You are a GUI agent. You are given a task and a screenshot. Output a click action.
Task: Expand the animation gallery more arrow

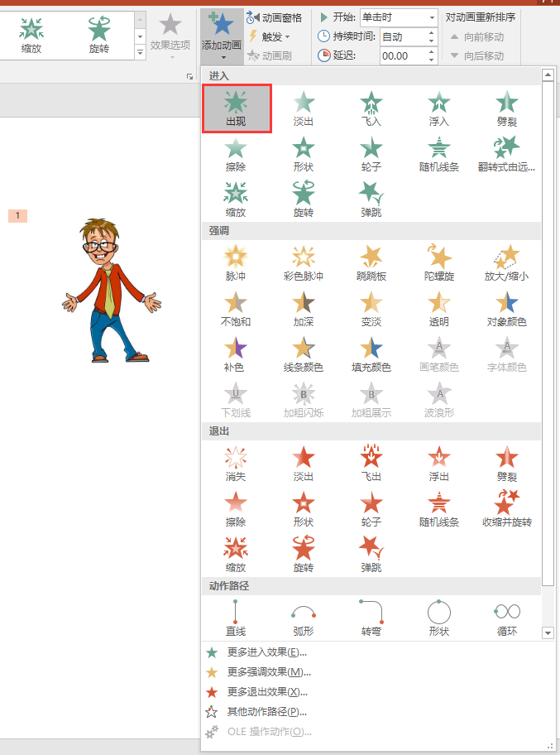pos(139,52)
